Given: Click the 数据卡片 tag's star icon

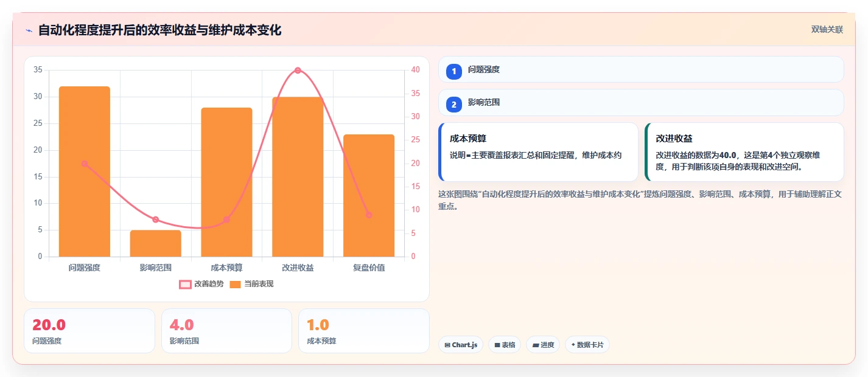Looking at the screenshot, I should tap(573, 345).
